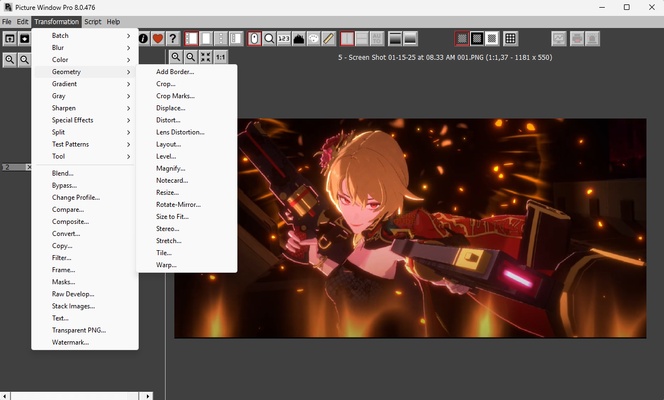
Task: Expand the Blur submenu
Action: coord(85,47)
